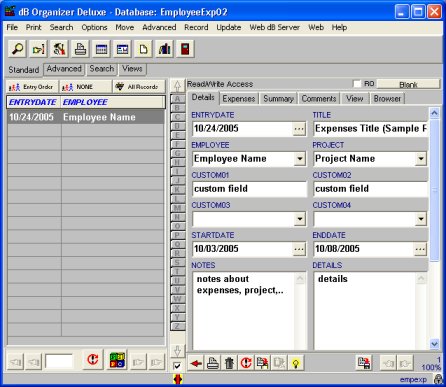The width and height of the screenshot is (446, 387).
Task: Uncheck the checkbox below the alphabet index
Action: pos(177,366)
